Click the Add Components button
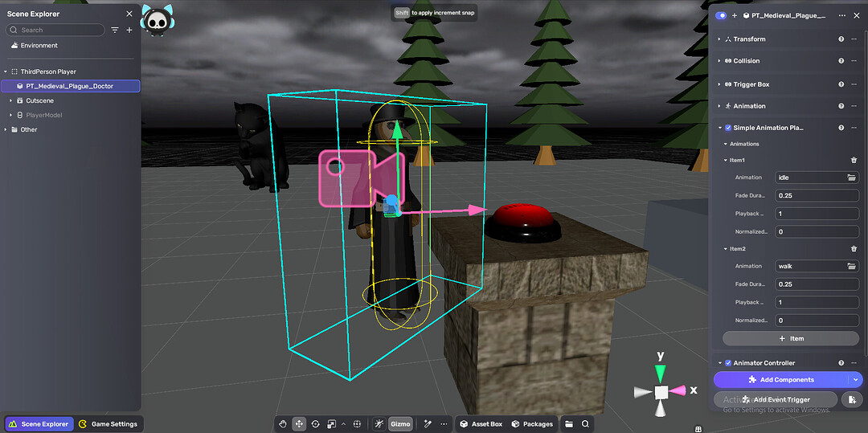868x433 pixels. click(x=780, y=380)
